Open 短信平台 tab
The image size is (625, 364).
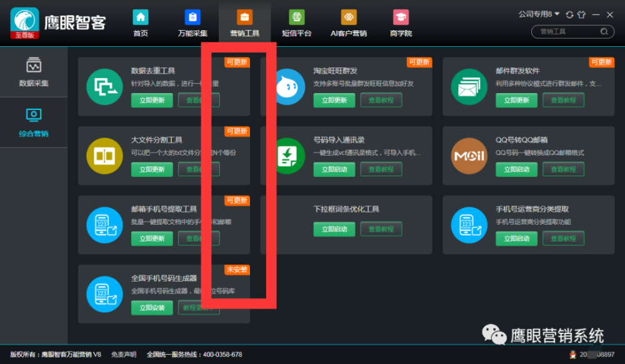pyautogui.click(x=296, y=23)
